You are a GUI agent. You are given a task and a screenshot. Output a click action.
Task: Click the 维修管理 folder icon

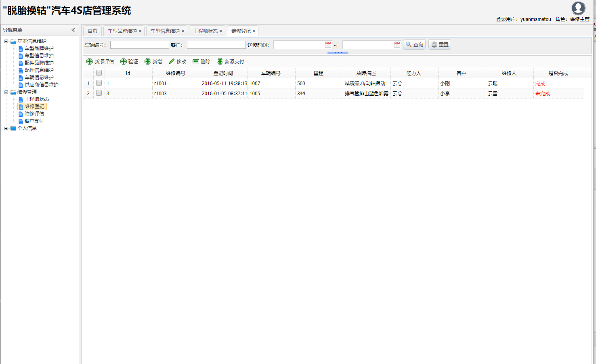point(13,92)
